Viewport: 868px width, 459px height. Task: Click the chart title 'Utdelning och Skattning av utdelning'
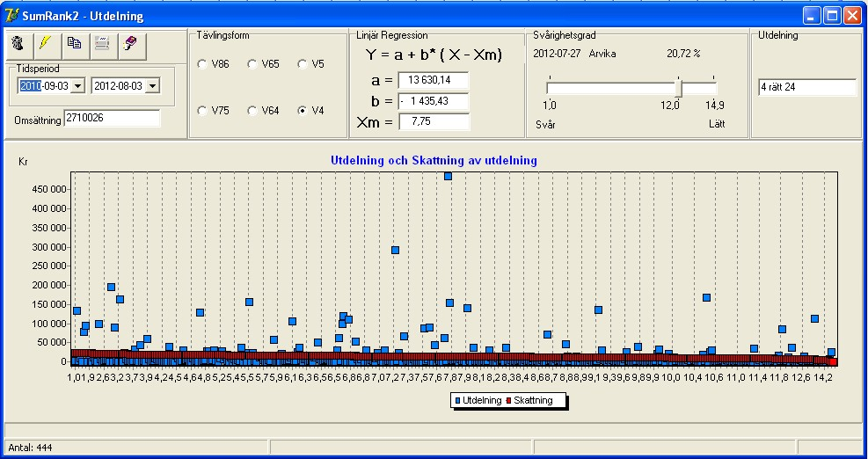(434, 161)
